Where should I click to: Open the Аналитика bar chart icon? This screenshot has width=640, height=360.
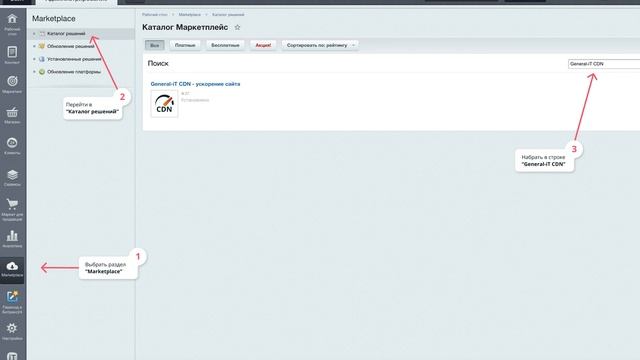(x=12, y=236)
